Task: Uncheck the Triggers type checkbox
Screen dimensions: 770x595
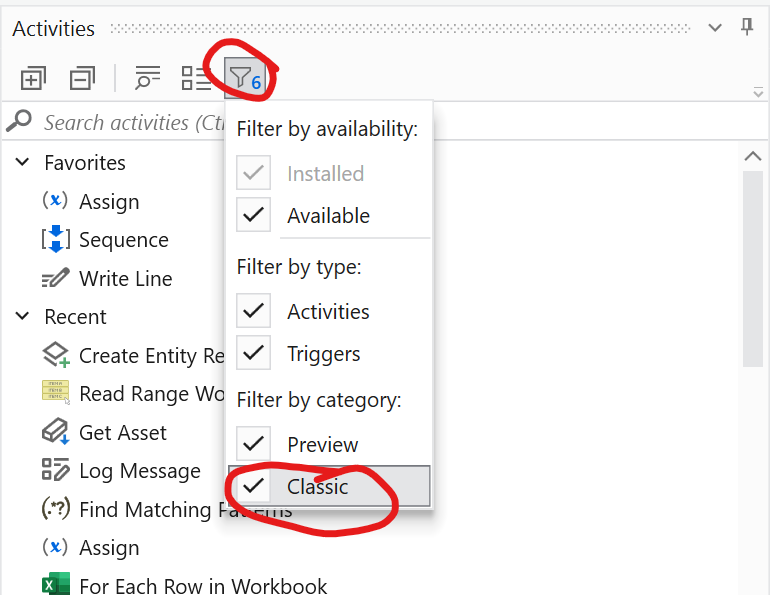Action: click(253, 352)
